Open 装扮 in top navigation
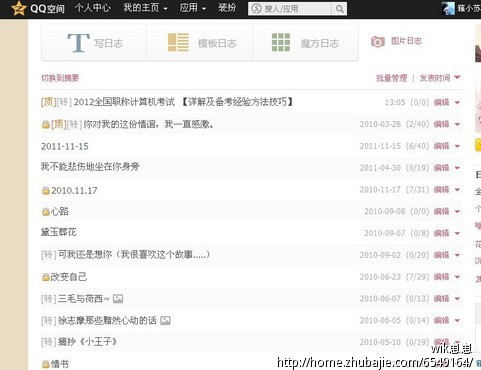This screenshot has height=370, width=481. 227,8
